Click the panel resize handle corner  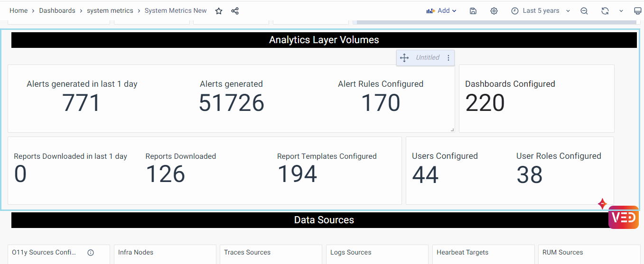(452, 129)
